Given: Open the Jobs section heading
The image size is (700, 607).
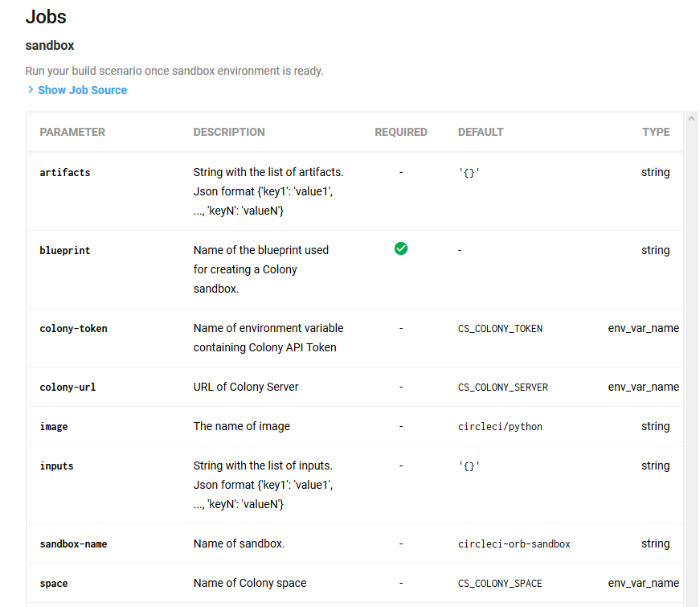Looking at the screenshot, I should [x=45, y=16].
